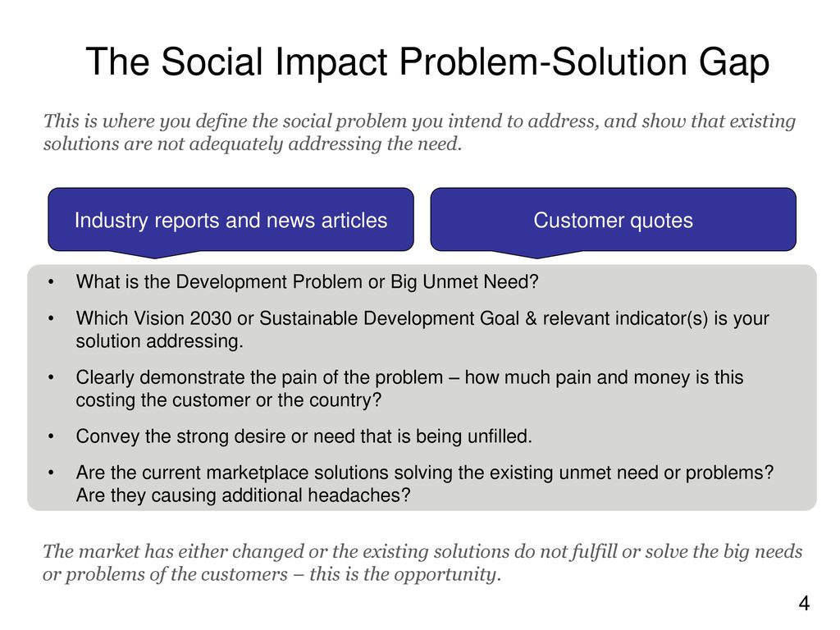Image resolution: width=840 pixels, height=630 pixels.
Task: Click the bullet dot before "Which Vision 2030"
Action: click(x=51, y=319)
